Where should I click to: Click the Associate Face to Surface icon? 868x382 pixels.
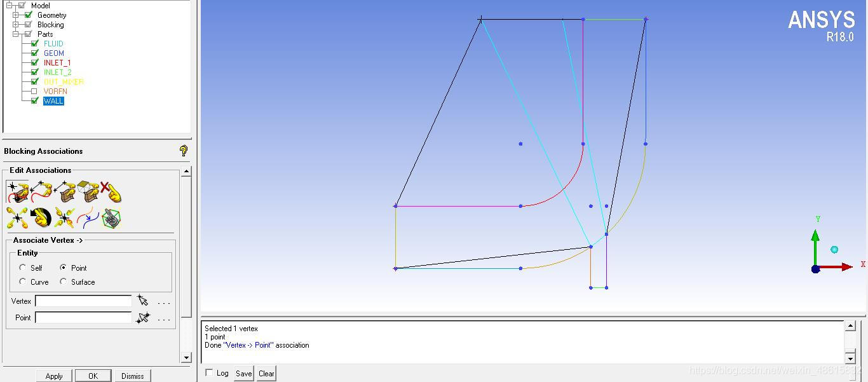(x=88, y=191)
